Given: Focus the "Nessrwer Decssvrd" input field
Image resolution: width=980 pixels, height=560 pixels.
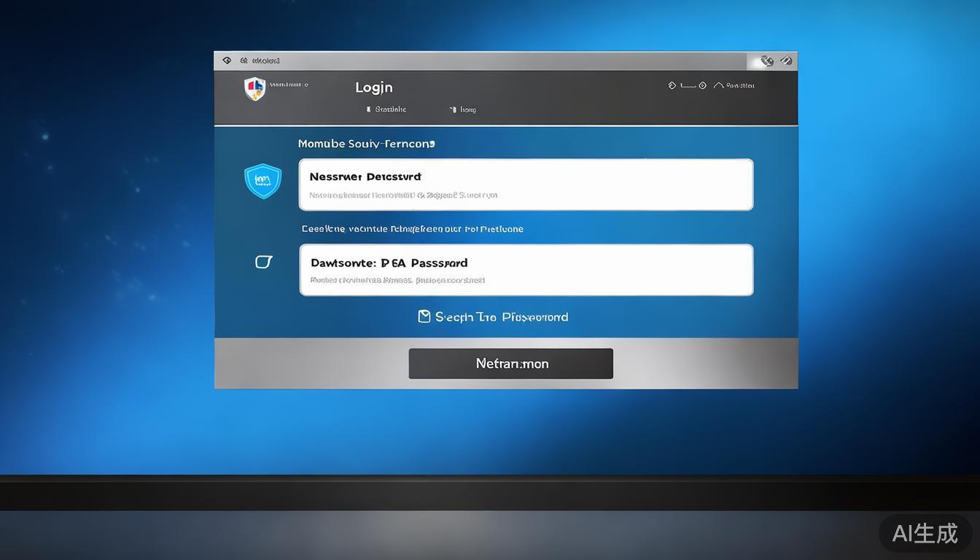Looking at the screenshot, I should point(526,184).
